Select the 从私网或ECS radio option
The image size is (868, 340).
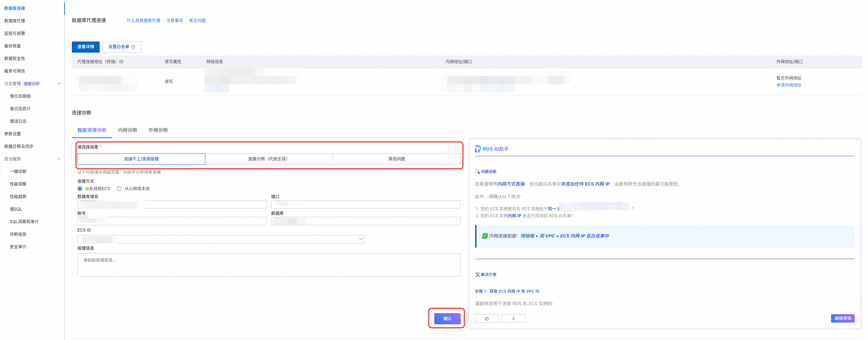(x=80, y=189)
